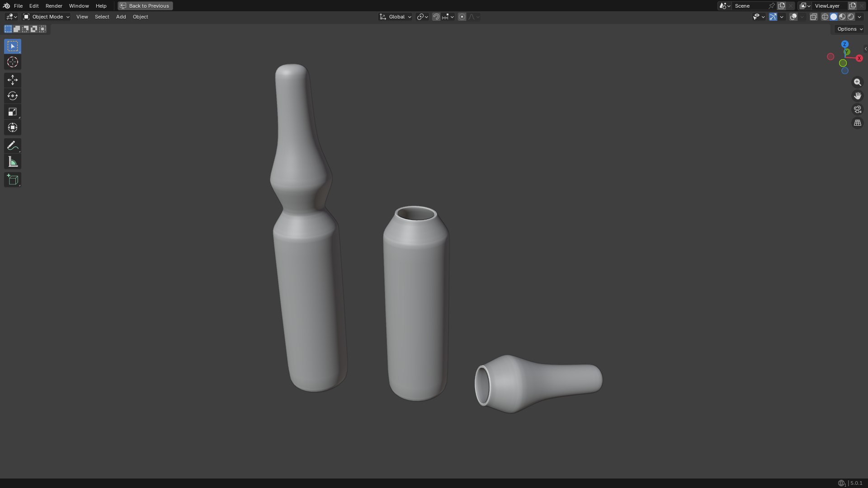Open the Global transform orientation dropdown
This screenshot has width=868, height=488.
tap(395, 17)
